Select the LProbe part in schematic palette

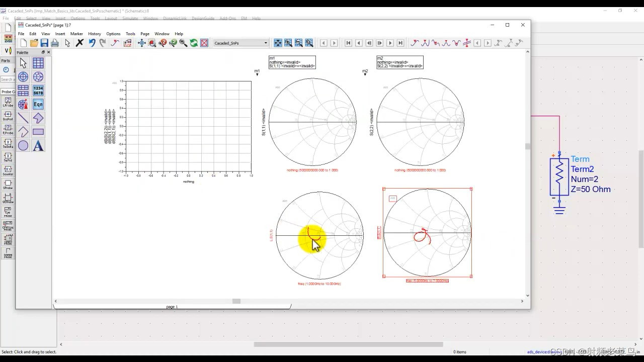[x=8, y=102]
